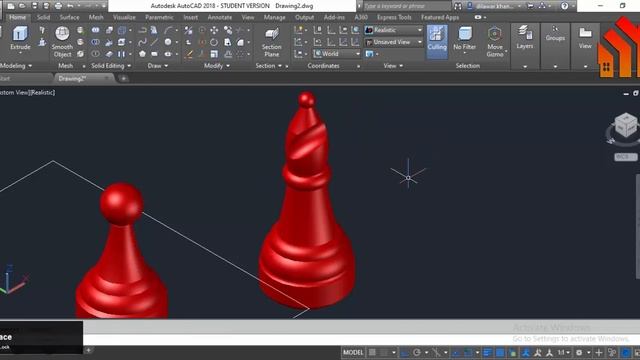
Task: Switch to the Annotate ribbon tab
Action: tap(220, 18)
